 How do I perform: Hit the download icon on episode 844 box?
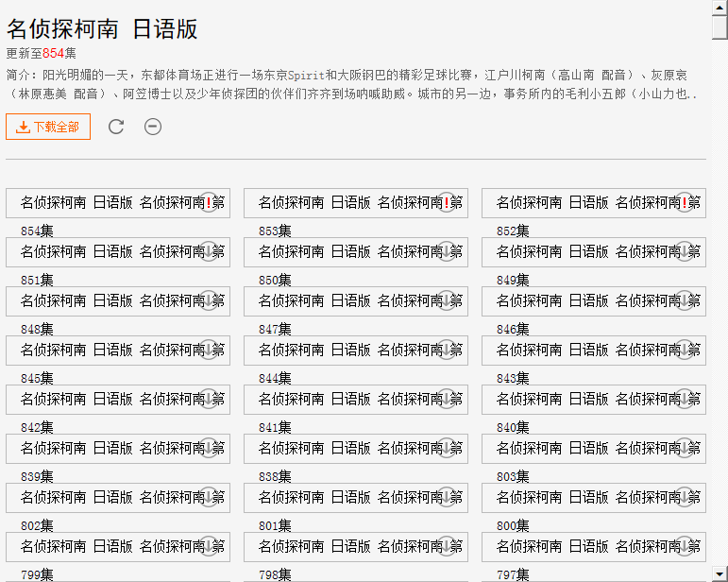pos(447,350)
